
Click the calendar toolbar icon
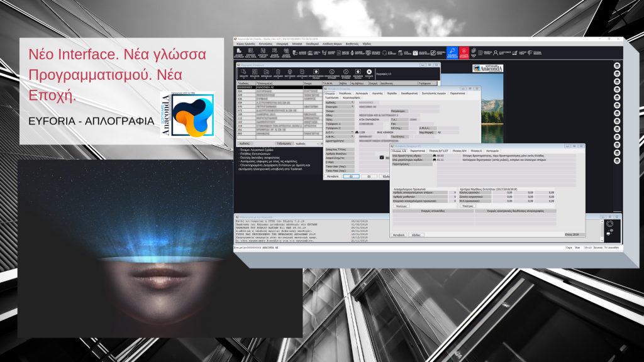point(415,53)
